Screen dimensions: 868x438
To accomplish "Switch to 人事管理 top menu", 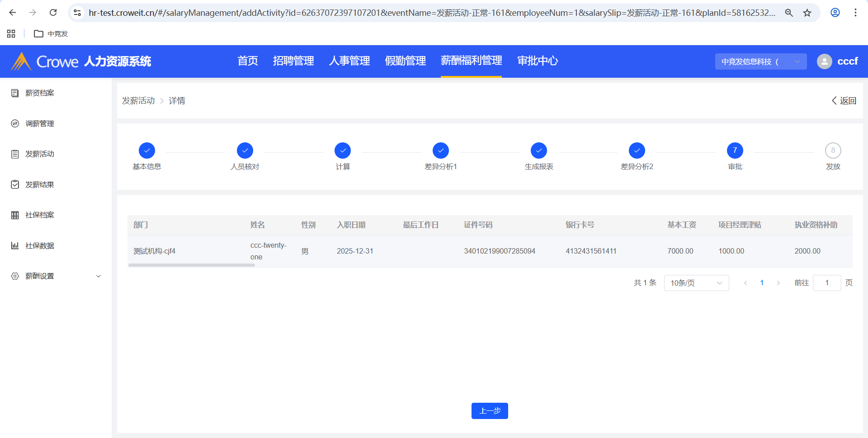I will [349, 61].
